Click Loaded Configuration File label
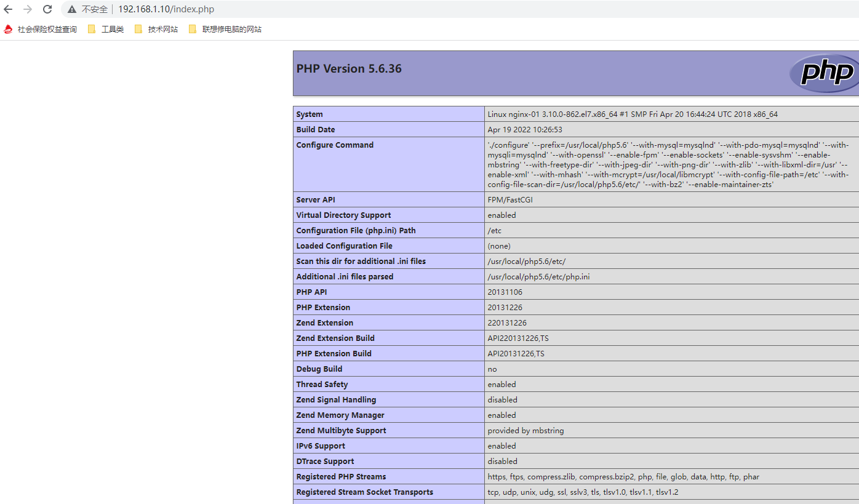The height and width of the screenshot is (504, 859). (344, 246)
